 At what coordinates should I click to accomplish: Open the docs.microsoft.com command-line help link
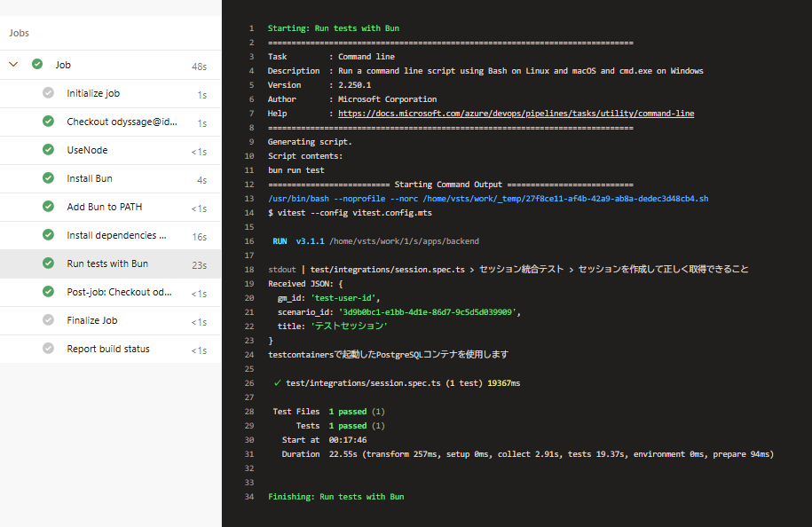pyautogui.click(x=516, y=114)
